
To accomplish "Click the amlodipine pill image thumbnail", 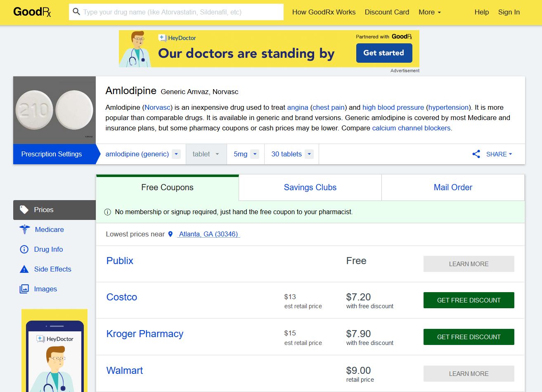I will 54,110.
